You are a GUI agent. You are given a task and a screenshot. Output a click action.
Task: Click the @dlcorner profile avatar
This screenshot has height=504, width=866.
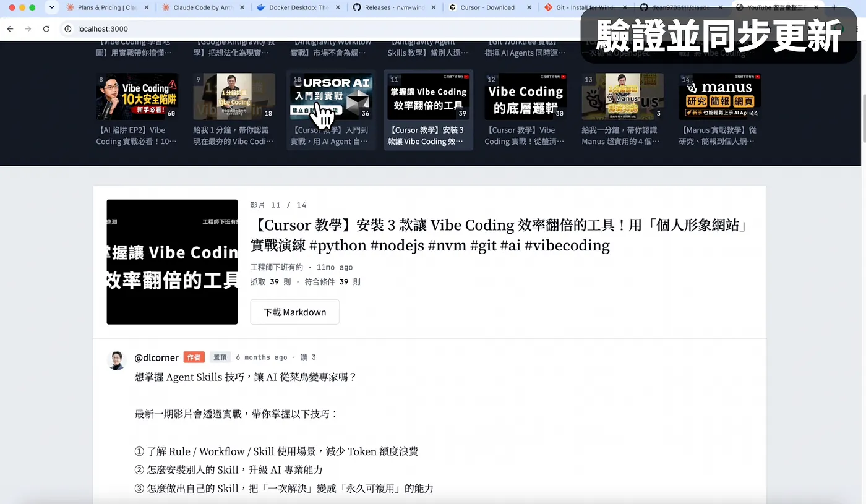[117, 361]
